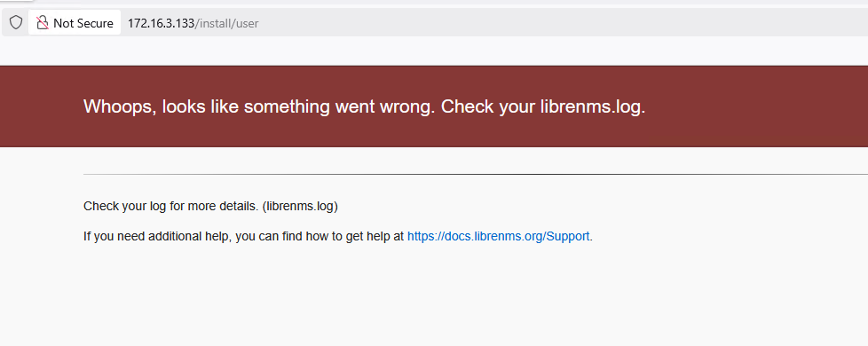Click the crossed-out padlock icon
The height and width of the screenshot is (346, 868).
[42, 23]
